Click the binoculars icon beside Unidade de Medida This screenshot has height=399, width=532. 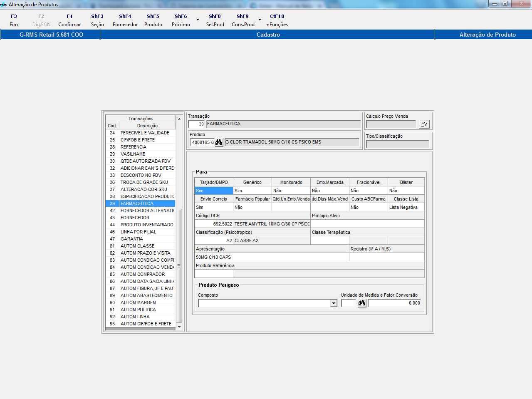(x=361, y=303)
